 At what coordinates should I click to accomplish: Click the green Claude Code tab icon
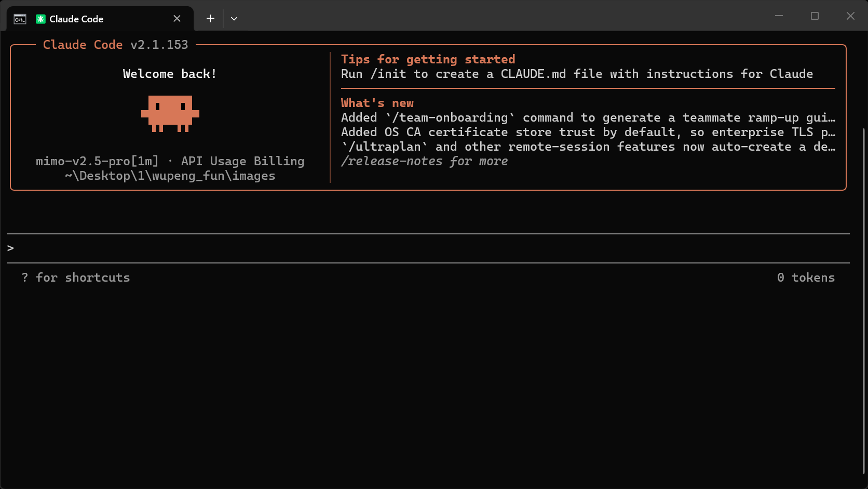coord(40,19)
